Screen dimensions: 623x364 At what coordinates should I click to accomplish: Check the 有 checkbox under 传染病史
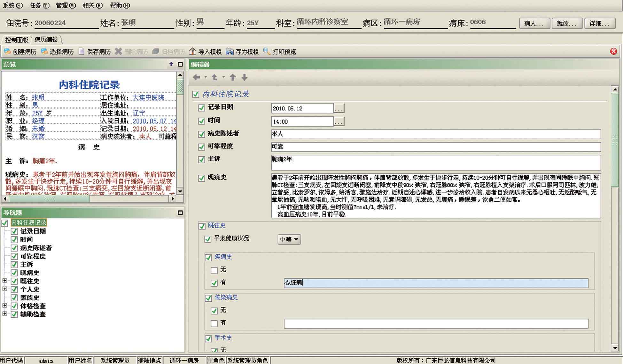(214, 323)
